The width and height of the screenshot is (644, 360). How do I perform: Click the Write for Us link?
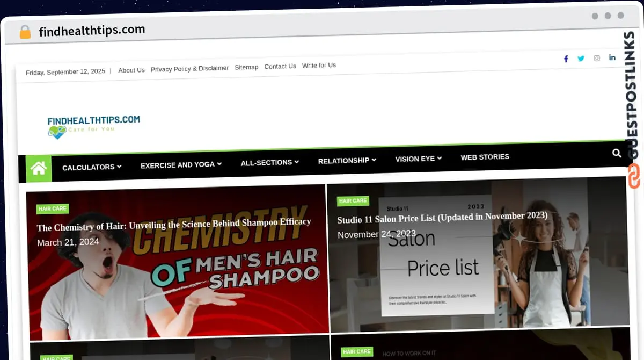(319, 65)
